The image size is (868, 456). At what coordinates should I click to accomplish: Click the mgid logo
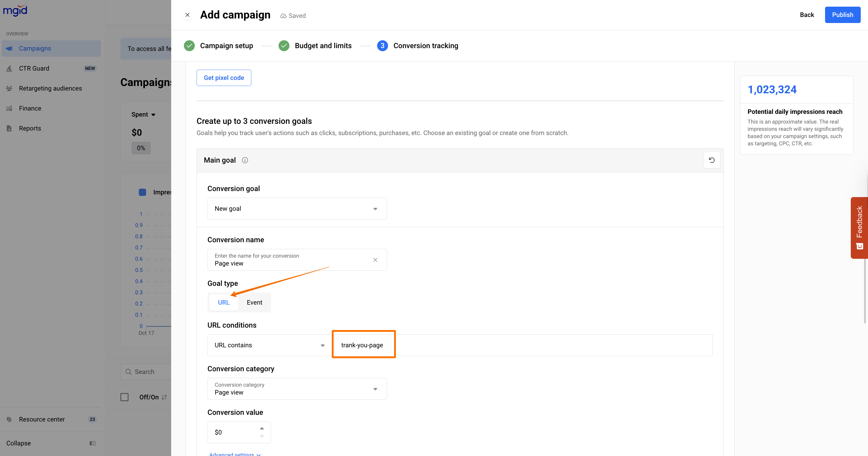pos(15,11)
